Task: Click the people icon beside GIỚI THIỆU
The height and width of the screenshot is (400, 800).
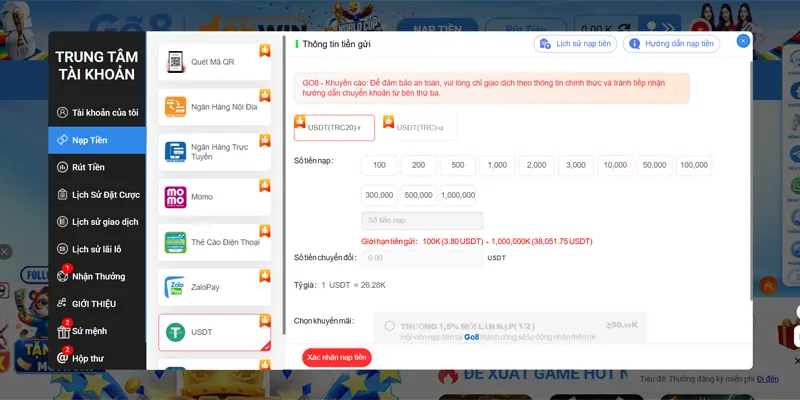Action: point(62,304)
